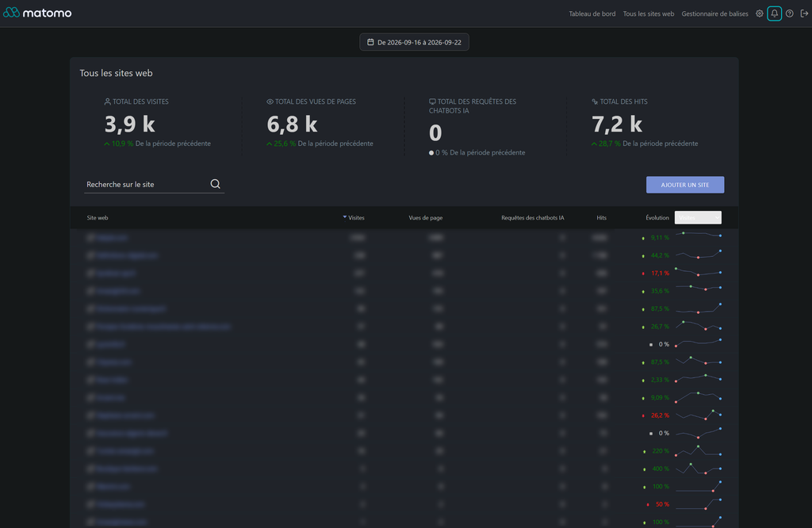Click the icon beside Total des hits

(x=595, y=101)
